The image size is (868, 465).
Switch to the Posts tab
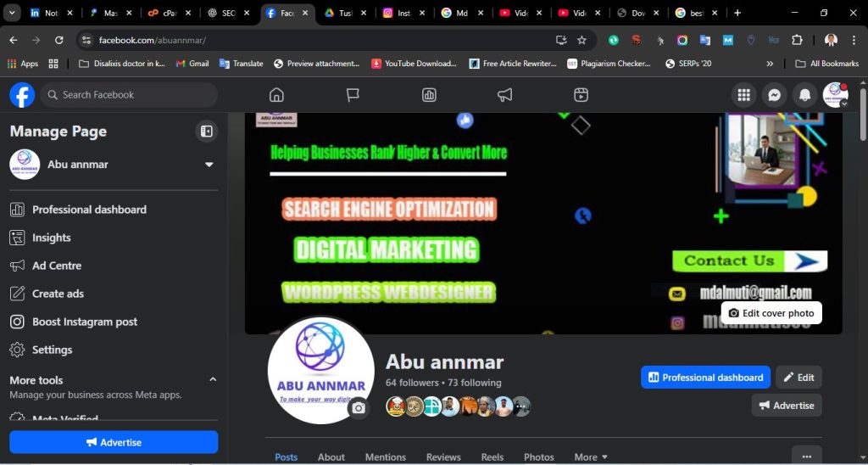pyautogui.click(x=287, y=457)
